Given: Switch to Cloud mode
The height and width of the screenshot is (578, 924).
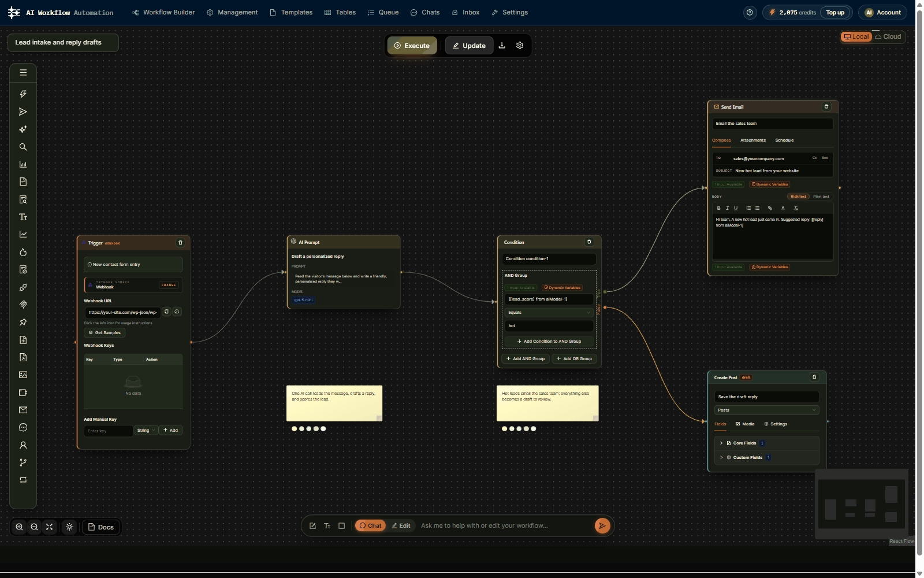Looking at the screenshot, I should (888, 36).
